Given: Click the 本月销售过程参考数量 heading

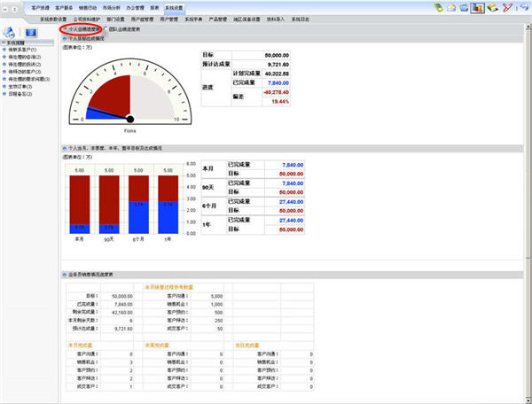Looking at the screenshot, I should [169, 287].
